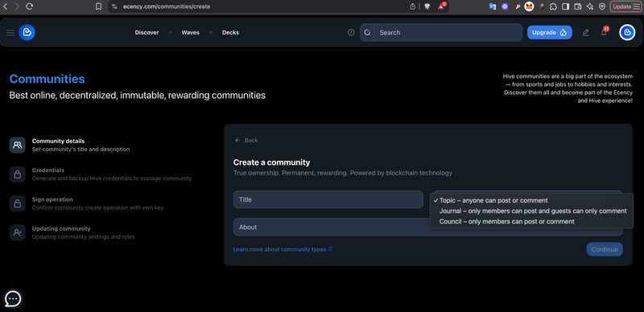This screenshot has width=644, height=312.
Task: Open the chat bubble icon
Action: 13,299
